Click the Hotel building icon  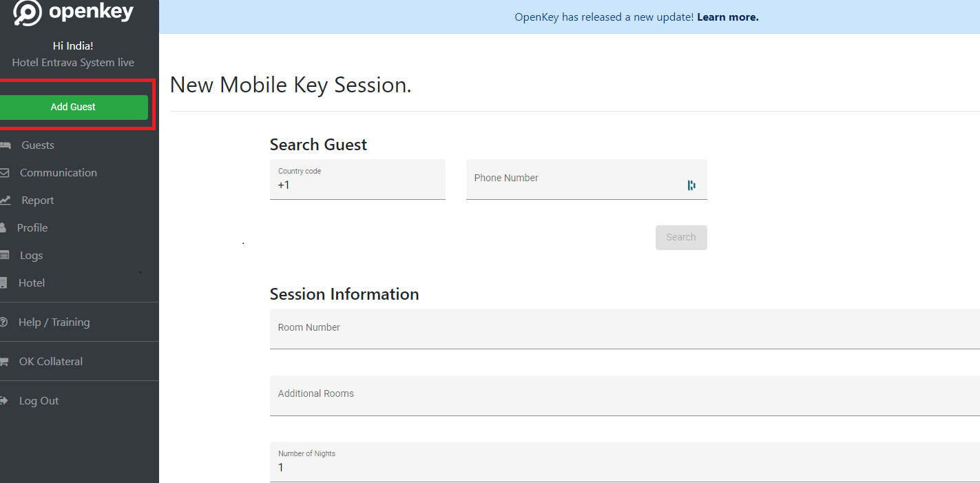coord(6,282)
